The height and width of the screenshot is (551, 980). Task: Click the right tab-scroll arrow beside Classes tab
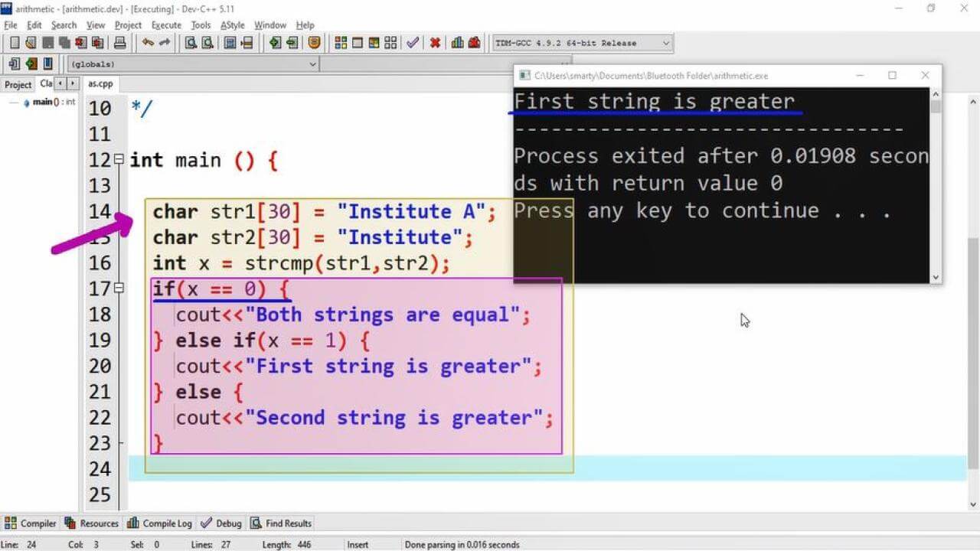(x=73, y=83)
